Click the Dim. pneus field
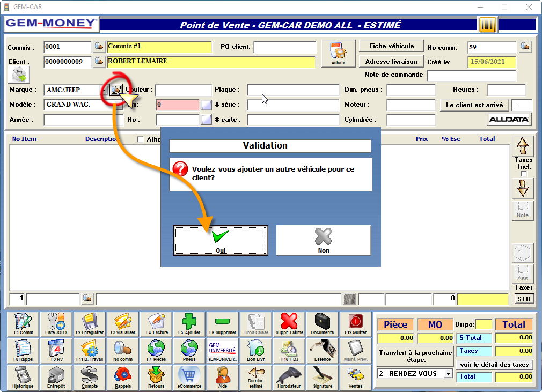The width and height of the screenshot is (542, 392). 411,90
